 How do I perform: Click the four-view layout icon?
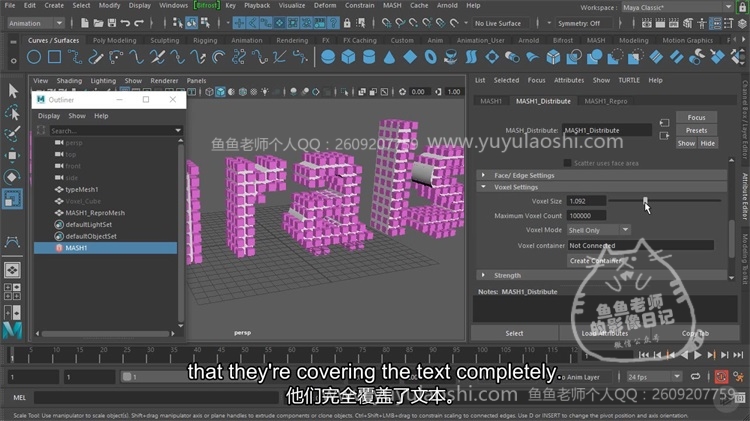(12, 292)
